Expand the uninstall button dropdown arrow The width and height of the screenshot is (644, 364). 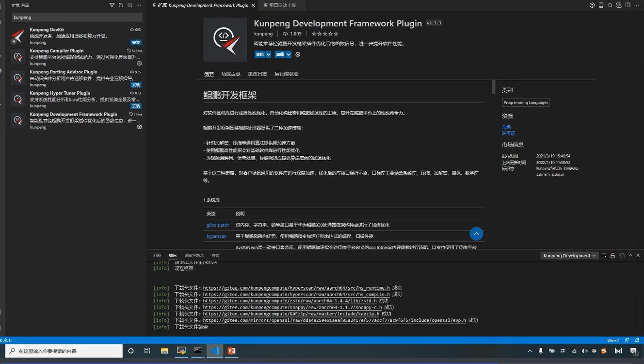(x=289, y=55)
